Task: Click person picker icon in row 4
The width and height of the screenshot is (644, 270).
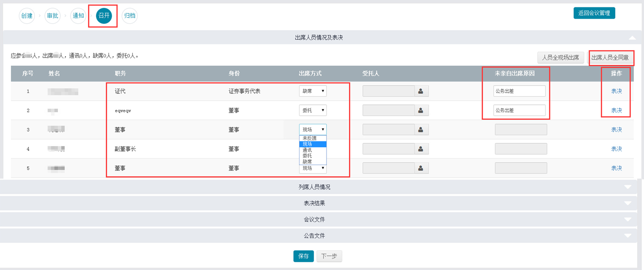Action: coord(420,149)
